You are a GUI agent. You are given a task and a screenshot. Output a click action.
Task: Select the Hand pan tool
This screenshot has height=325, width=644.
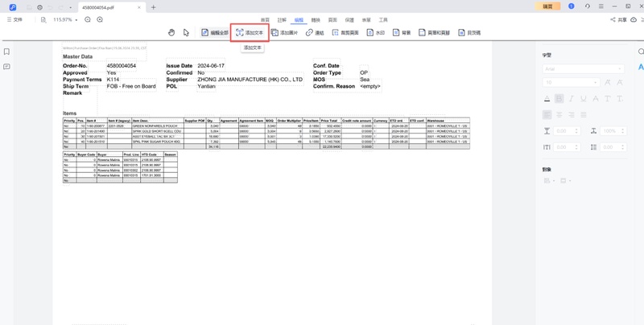171,33
